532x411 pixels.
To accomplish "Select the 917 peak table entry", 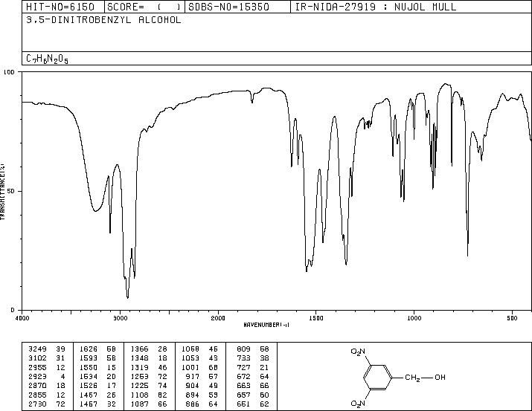I will tap(202, 376).
